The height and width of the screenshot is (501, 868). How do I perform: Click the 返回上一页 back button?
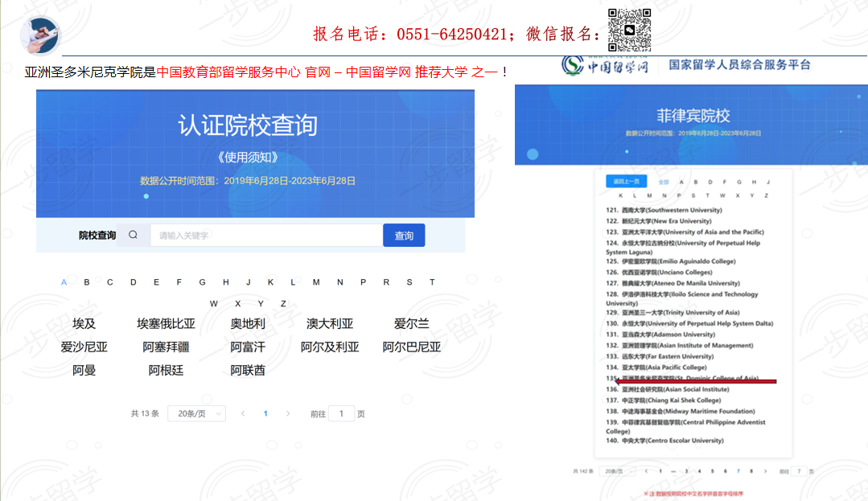point(626,182)
